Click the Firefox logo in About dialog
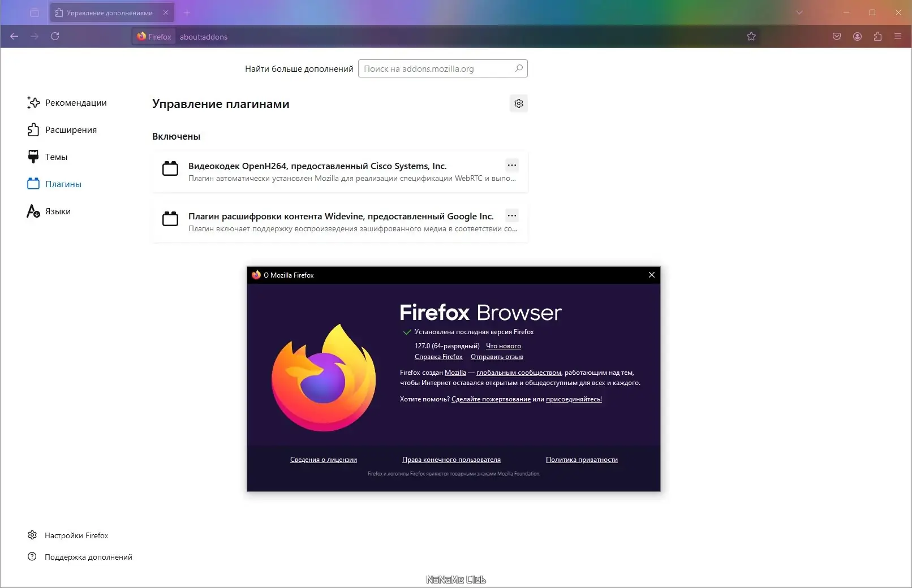 click(x=324, y=377)
